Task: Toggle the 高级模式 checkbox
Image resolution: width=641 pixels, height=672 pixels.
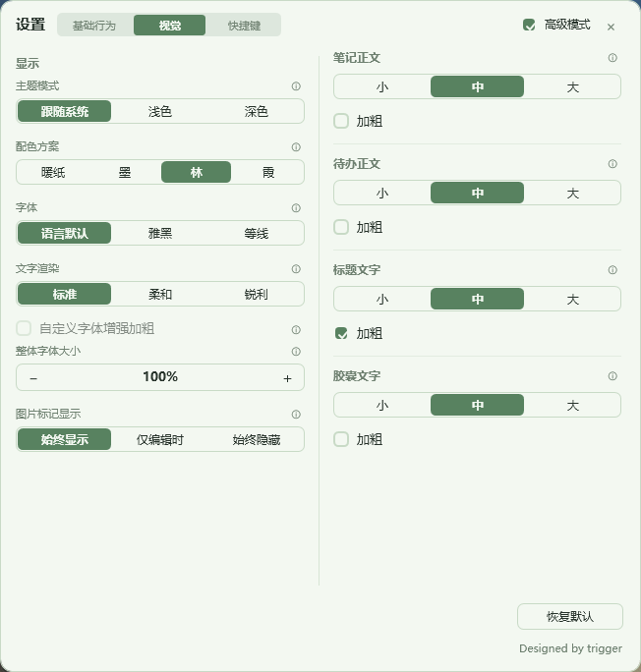Action: (529, 25)
